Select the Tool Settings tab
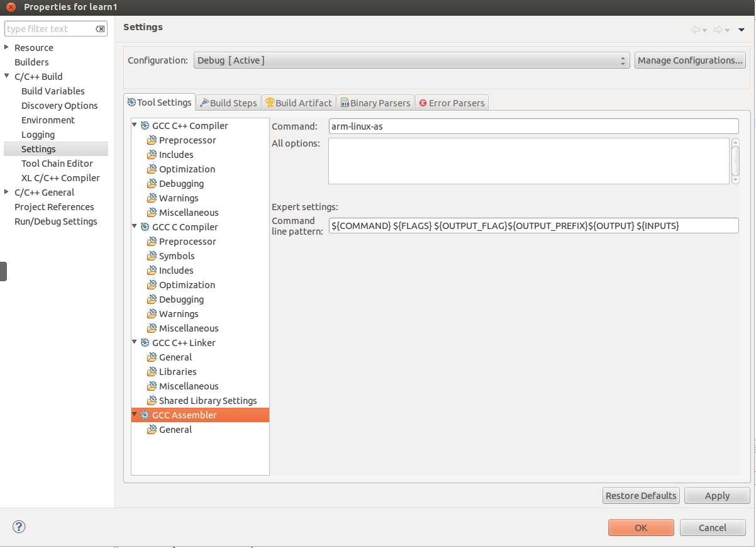Image resolution: width=756 pixels, height=548 pixels. pyautogui.click(x=160, y=102)
